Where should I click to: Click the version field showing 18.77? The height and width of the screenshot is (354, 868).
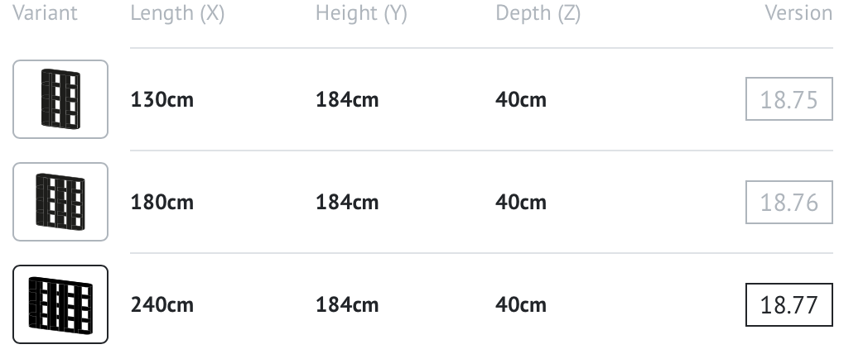[x=788, y=305]
